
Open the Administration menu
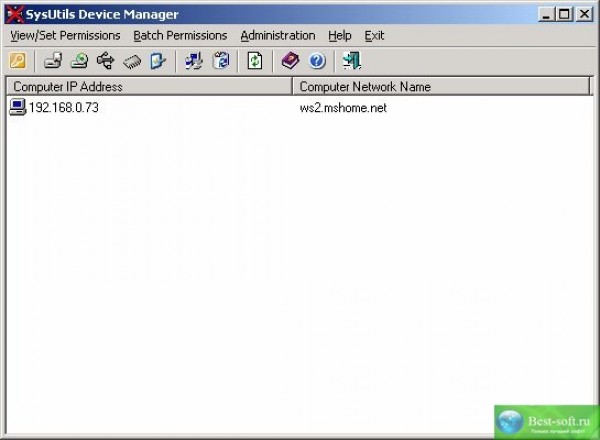pyautogui.click(x=278, y=36)
